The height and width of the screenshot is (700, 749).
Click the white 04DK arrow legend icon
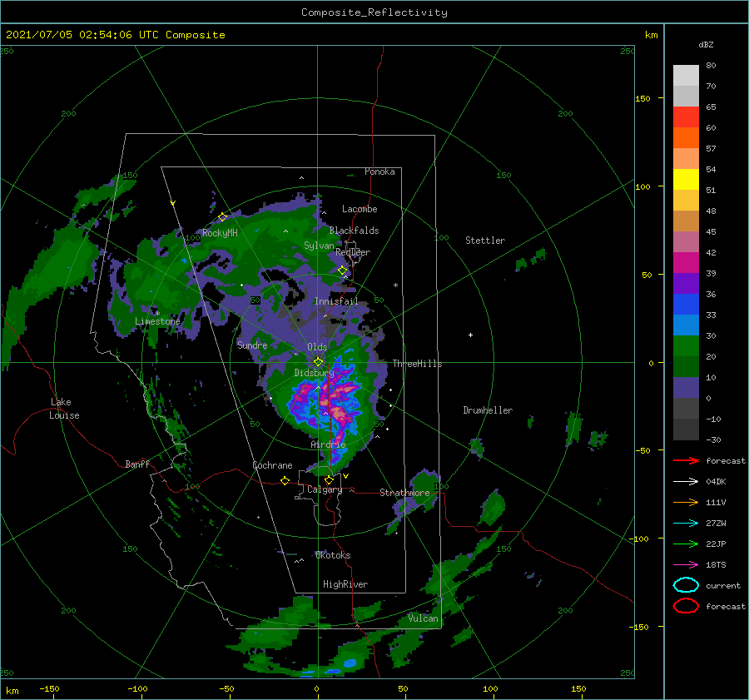pos(686,481)
